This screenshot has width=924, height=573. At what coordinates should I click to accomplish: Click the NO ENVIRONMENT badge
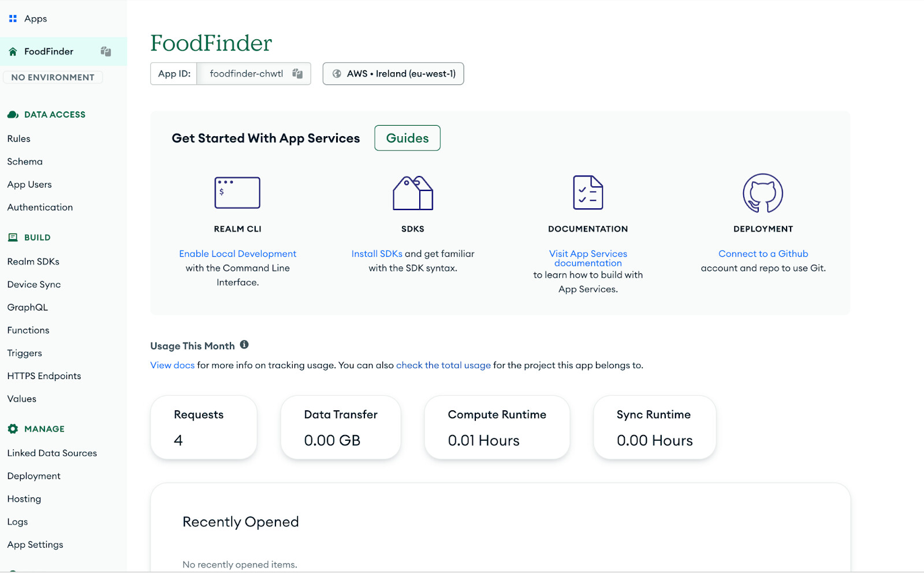(53, 77)
